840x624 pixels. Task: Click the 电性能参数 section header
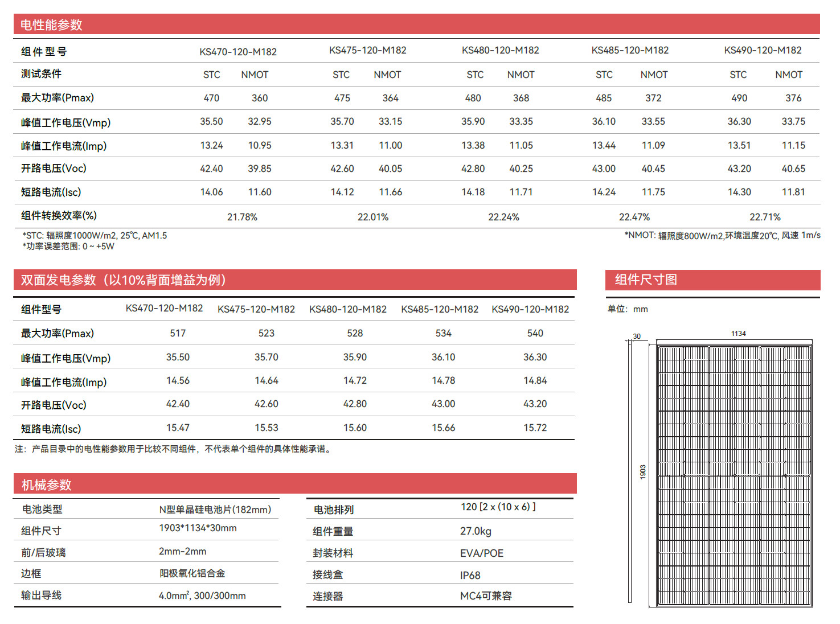[x=416, y=24]
